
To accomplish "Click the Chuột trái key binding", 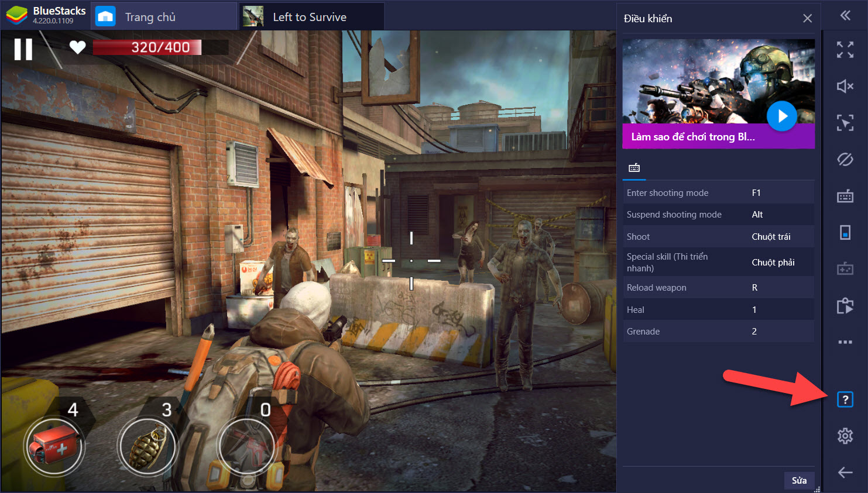I will 771,237.
